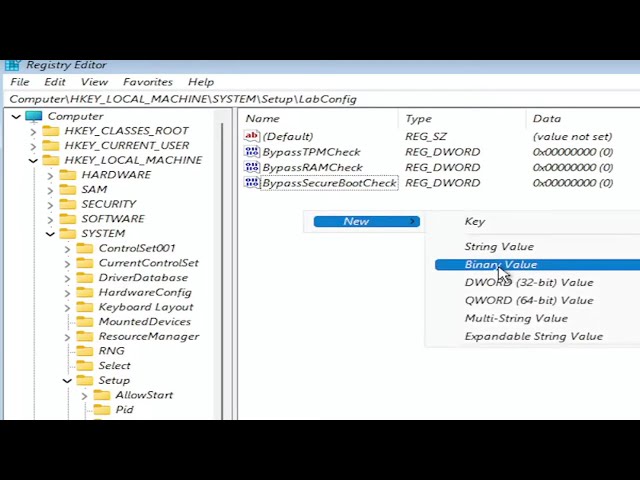Open the Help menu
This screenshot has height=480, width=640.
point(201,82)
